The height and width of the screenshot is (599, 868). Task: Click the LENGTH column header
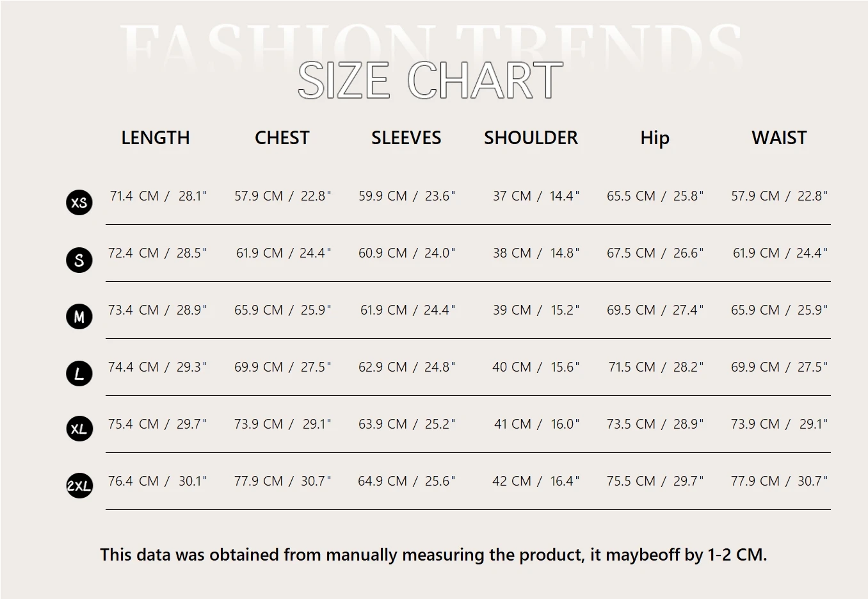tap(156, 138)
